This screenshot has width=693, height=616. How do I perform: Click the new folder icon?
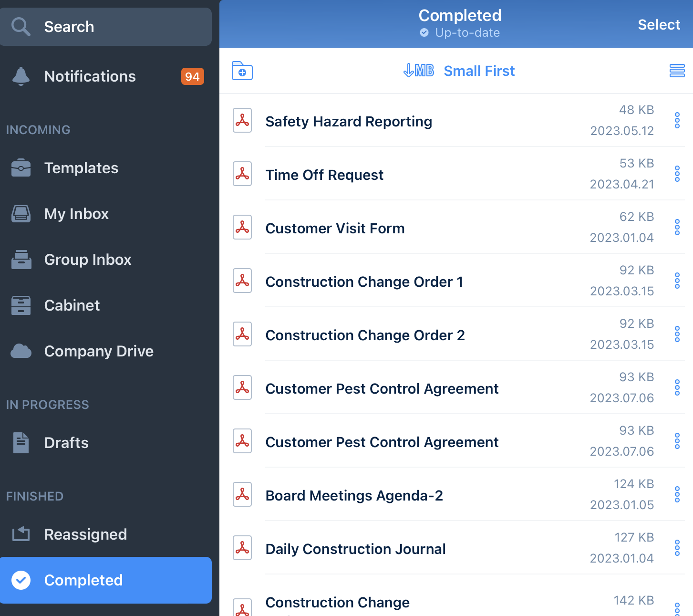(242, 71)
